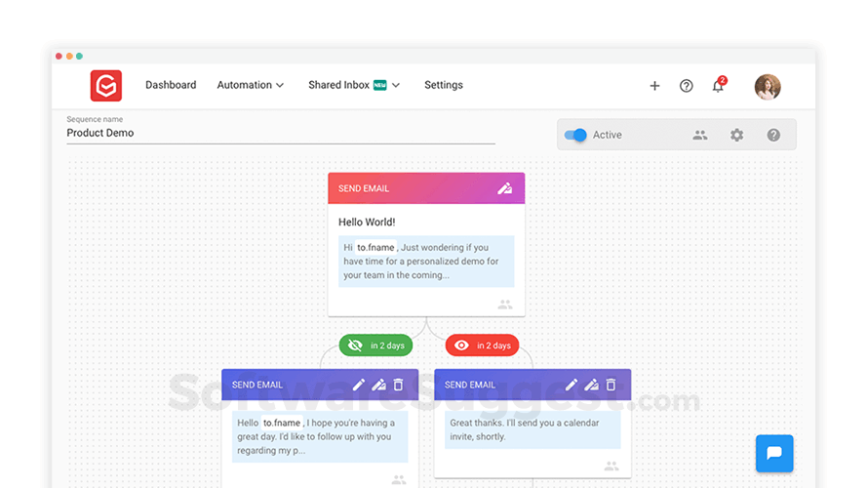The height and width of the screenshot is (488, 868).
Task: Click the eye icon in red pill
Action: (x=461, y=346)
